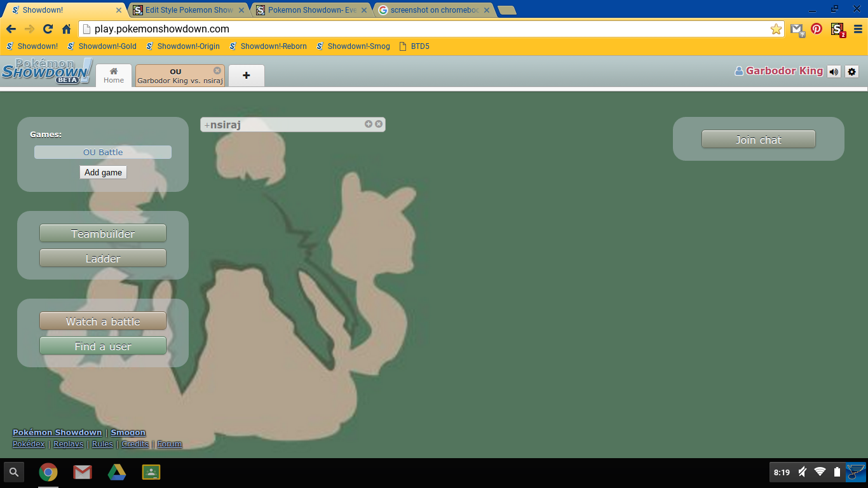The width and height of the screenshot is (868, 488).
Task: Click Chrome icon on the shelf
Action: click(48, 472)
